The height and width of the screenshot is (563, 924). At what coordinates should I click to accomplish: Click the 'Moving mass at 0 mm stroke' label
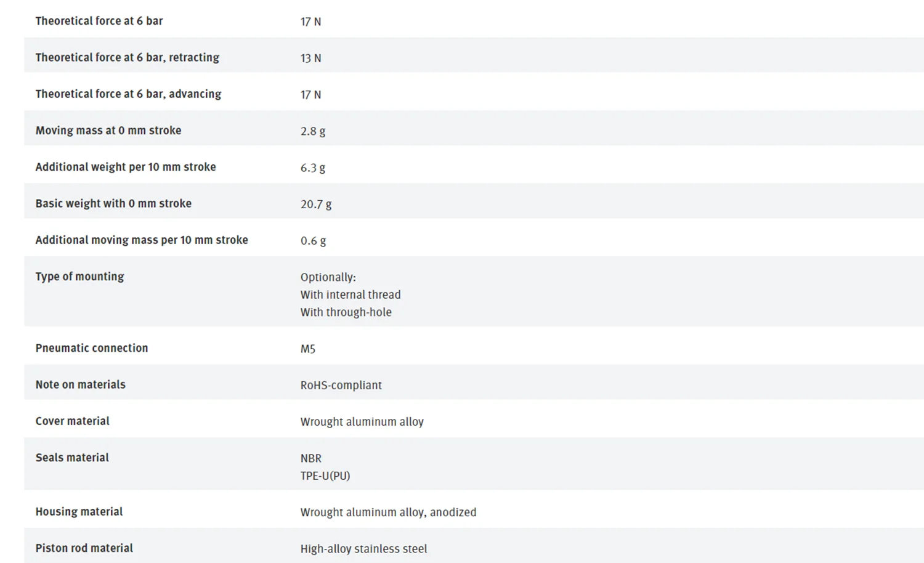point(108,130)
